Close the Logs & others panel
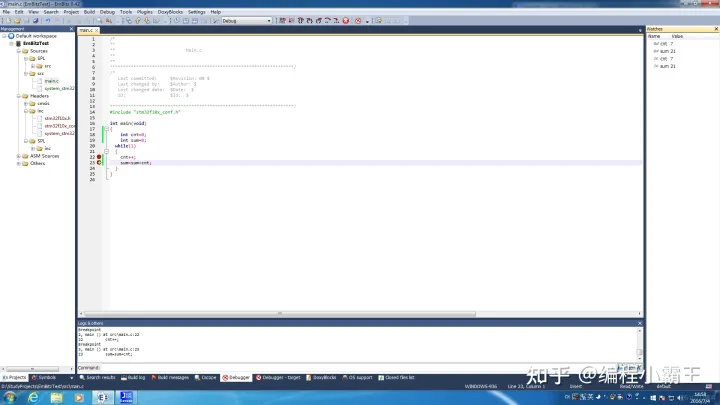Viewport: 720px width, 405px height. coord(640,323)
